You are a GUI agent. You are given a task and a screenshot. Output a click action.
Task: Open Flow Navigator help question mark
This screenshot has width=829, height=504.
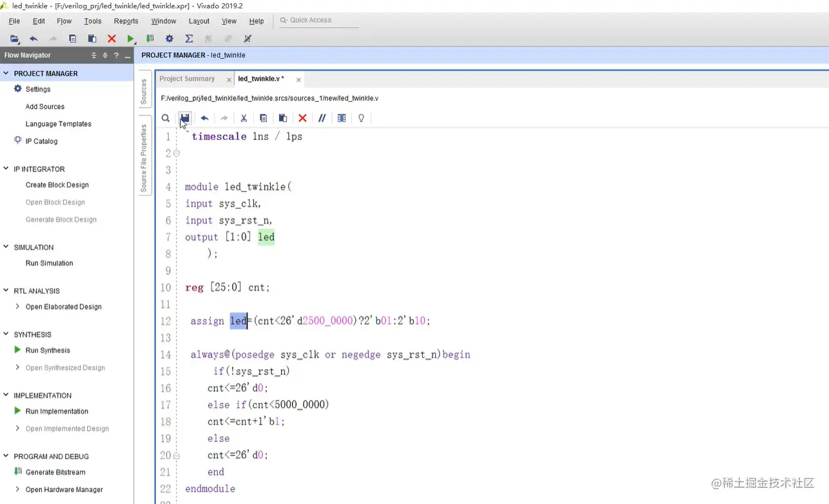coord(116,55)
